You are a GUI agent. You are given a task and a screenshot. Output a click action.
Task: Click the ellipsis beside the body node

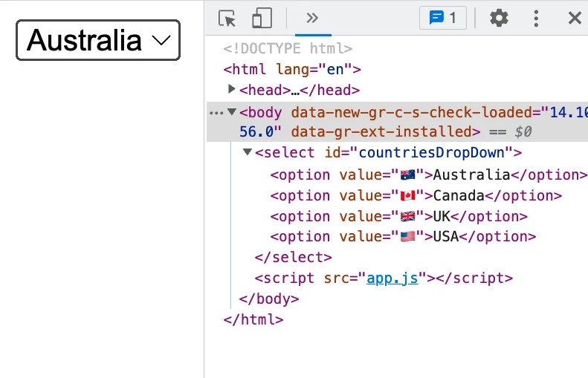tap(216, 113)
